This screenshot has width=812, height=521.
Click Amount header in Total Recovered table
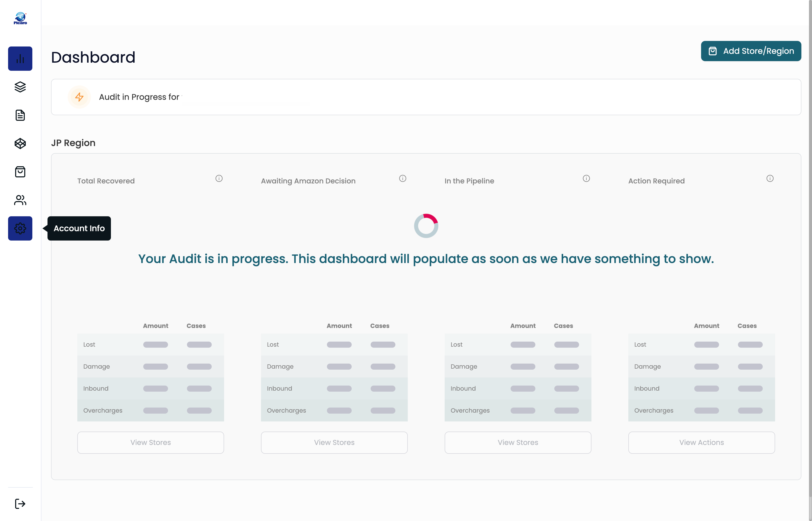pyautogui.click(x=156, y=326)
